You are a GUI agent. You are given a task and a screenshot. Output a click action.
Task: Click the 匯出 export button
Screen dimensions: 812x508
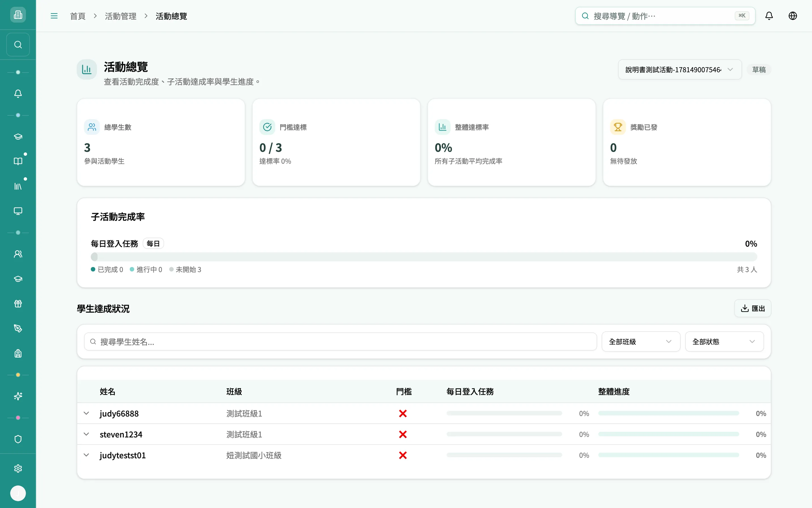(753, 308)
